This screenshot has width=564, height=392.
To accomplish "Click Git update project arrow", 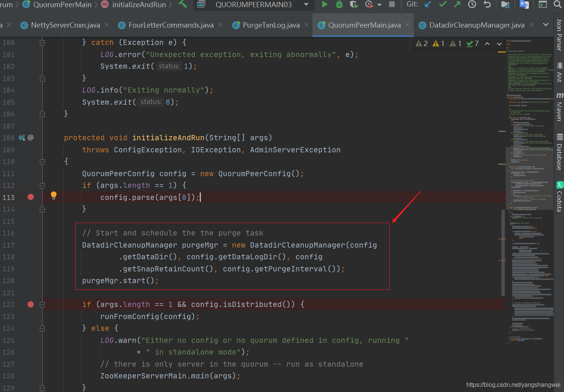I will (x=428, y=4).
